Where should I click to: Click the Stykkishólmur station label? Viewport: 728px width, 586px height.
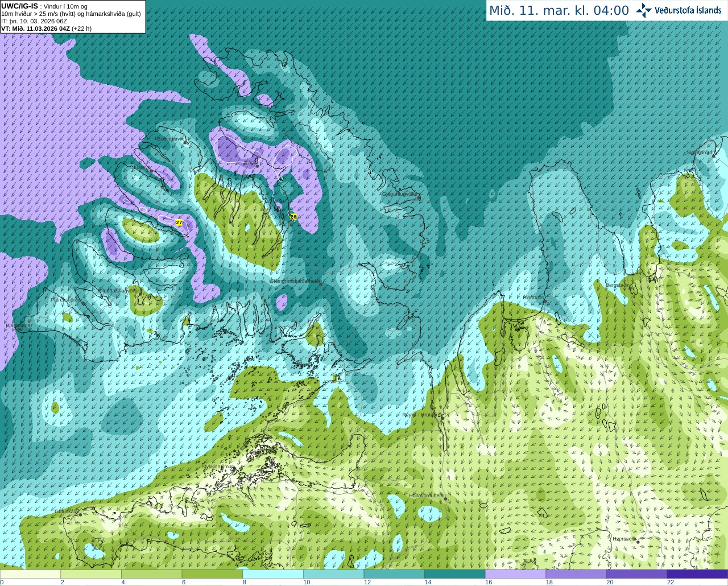point(217,467)
